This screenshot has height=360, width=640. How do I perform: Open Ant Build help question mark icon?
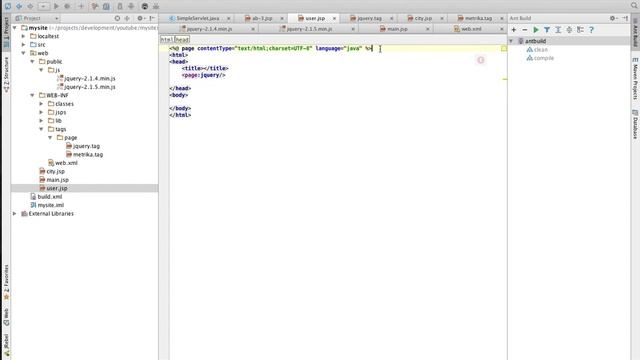(x=591, y=30)
